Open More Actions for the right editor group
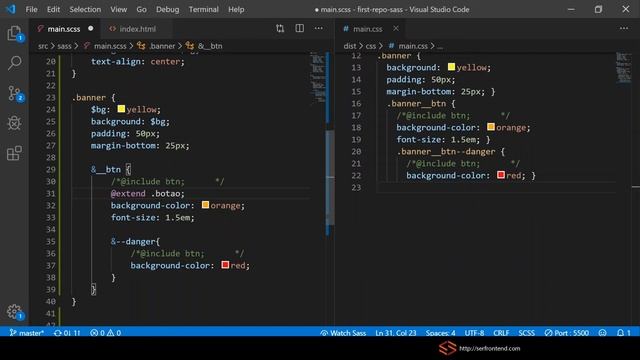The image size is (640, 360). click(x=624, y=29)
